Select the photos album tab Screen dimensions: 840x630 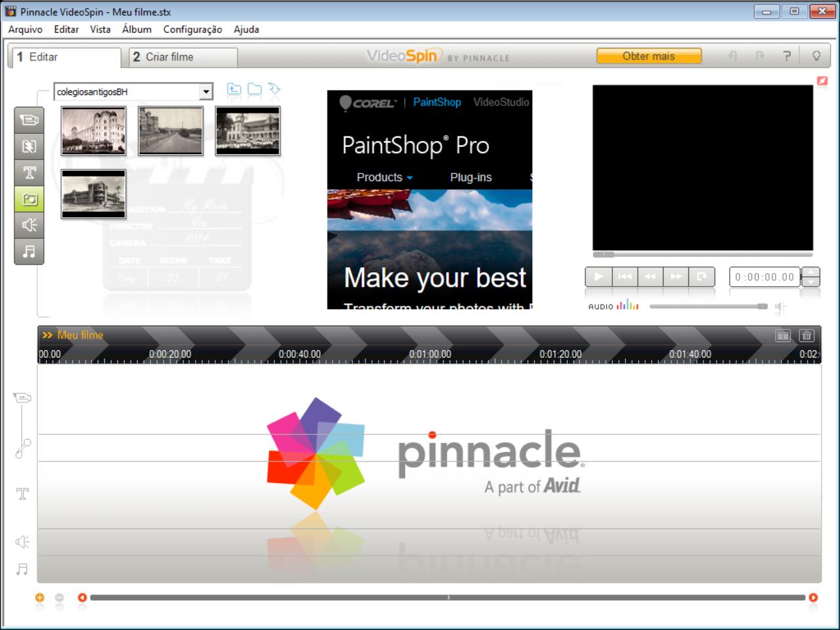pyautogui.click(x=29, y=199)
